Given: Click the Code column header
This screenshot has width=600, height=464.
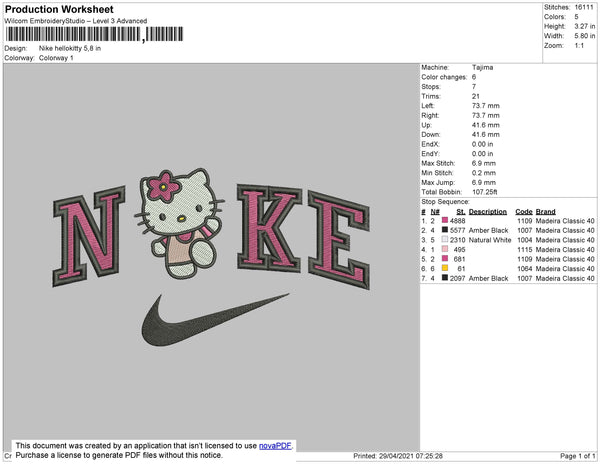Looking at the screenshot, I should pos(524,211).
